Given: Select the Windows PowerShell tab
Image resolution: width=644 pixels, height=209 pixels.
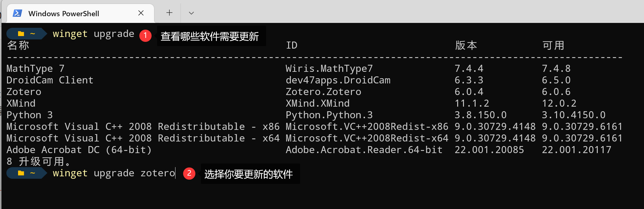Looking at the screenshot, I should (64, 13).
